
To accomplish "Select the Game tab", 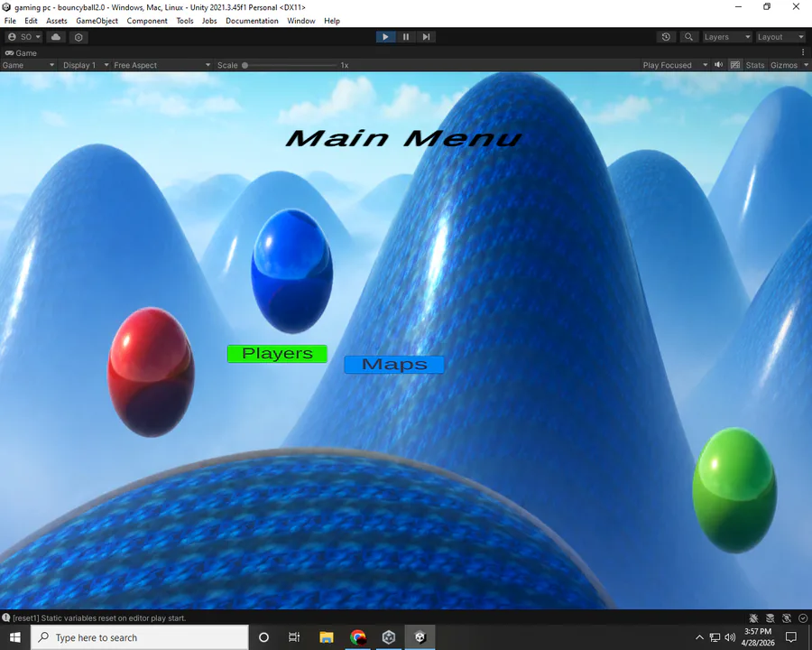I will coord(21,53).
